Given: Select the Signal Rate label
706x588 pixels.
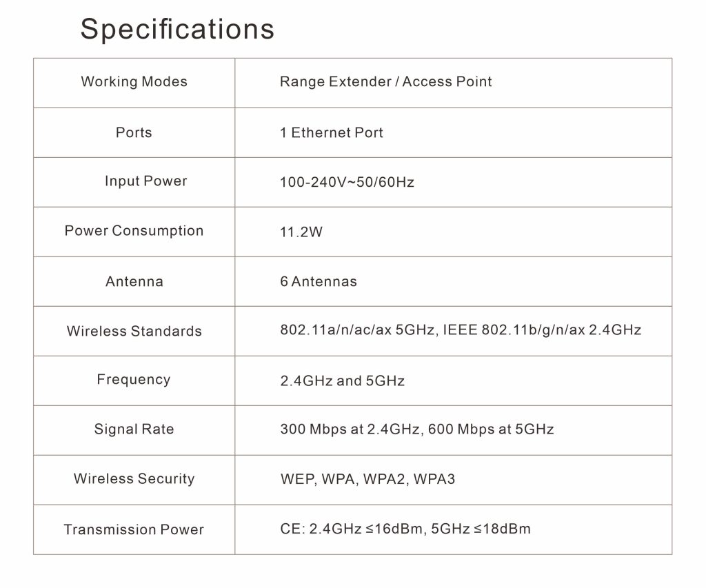Looking at the screenshot, I should (x=134, y=429).
